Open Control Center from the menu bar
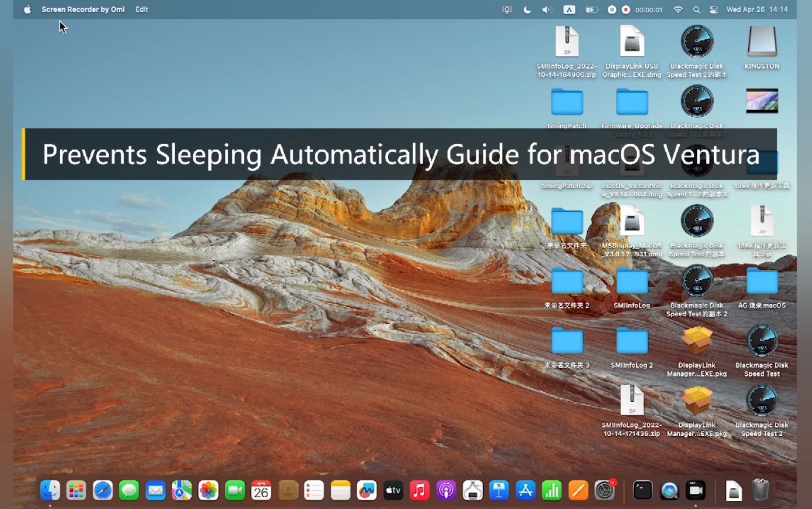 point(714,9)
